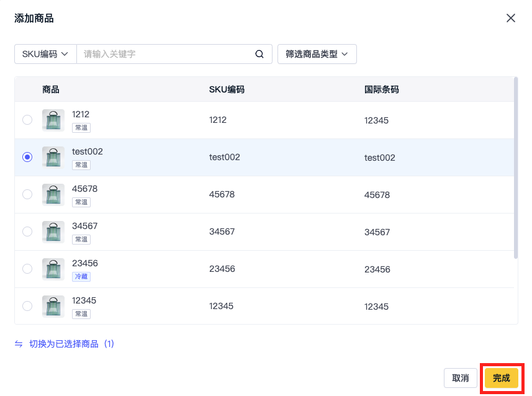
Task: Select the radio button for product test002
Action: click(27, 157)
